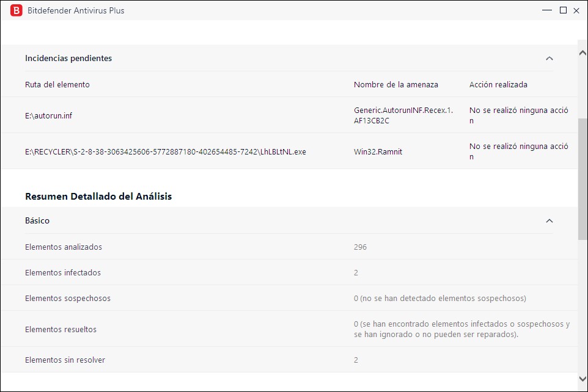This screenshot has width=588, height=392.
Task: Click the Resumen Detallado del Análisis heading
Action: point(98,197)
